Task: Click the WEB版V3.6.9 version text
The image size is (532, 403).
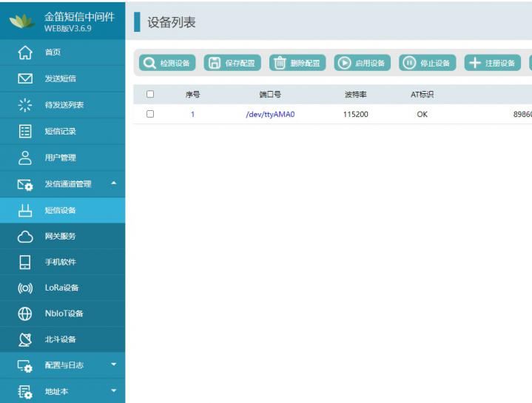Action: (x=68, y=29)
